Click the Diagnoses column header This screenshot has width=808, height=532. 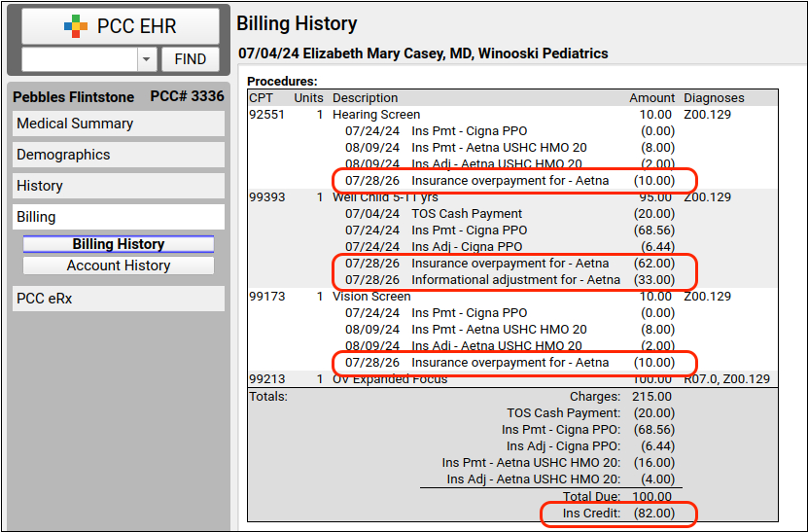(714, 98)
